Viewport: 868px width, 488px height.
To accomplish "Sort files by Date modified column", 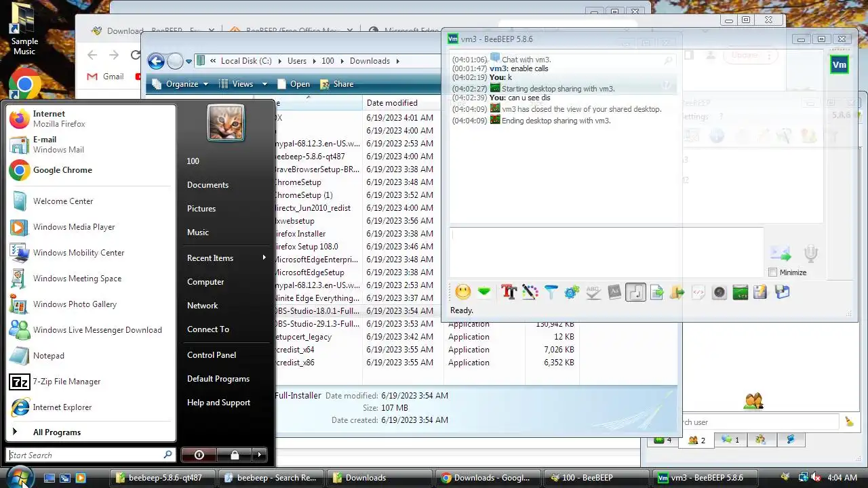I will tap(403, 103).
